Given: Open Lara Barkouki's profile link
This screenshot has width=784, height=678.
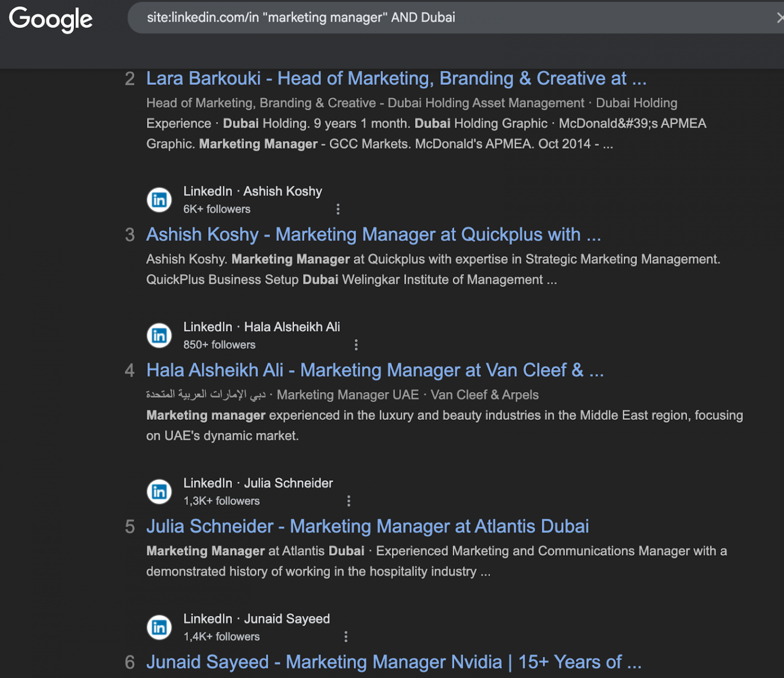Looking at the screenshot, I should 396,78.
